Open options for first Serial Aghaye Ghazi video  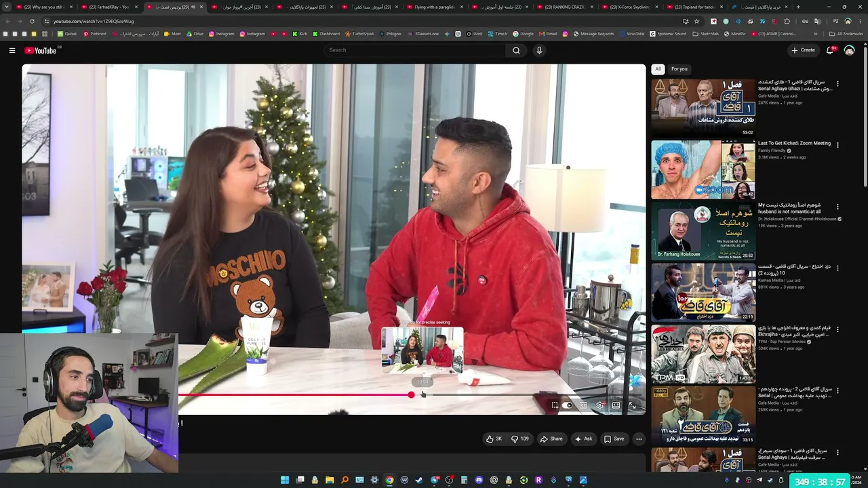(837, 84)
